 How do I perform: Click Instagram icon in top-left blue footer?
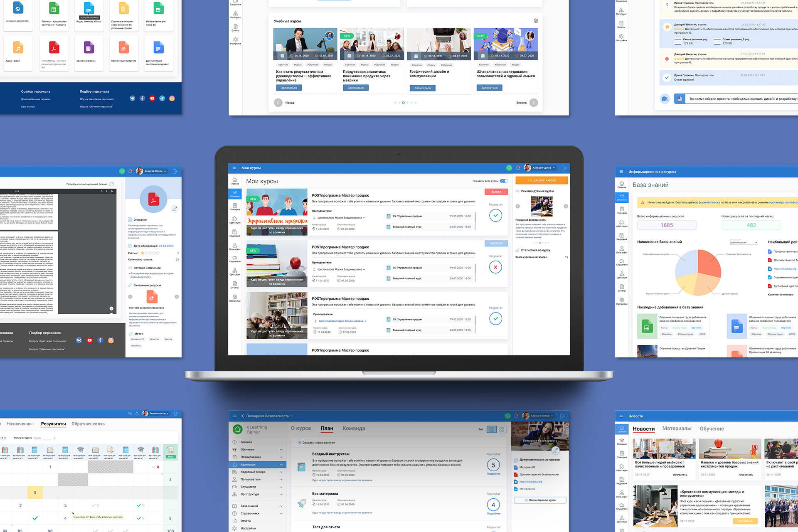172,99
